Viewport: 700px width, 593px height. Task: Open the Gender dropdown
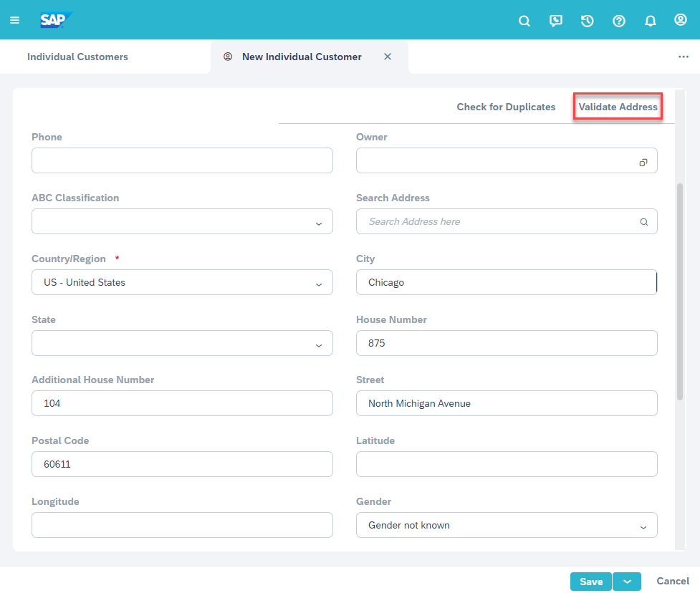(643, 526)
